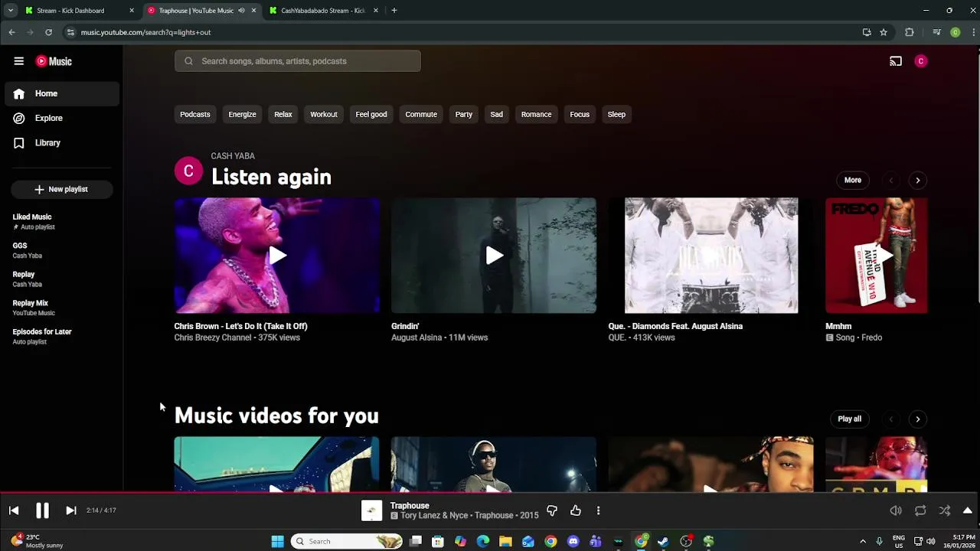The height and width of the screenshot is (551, 980).
Task: Select the Feel good chip
Action: click(x=371, y=114)
